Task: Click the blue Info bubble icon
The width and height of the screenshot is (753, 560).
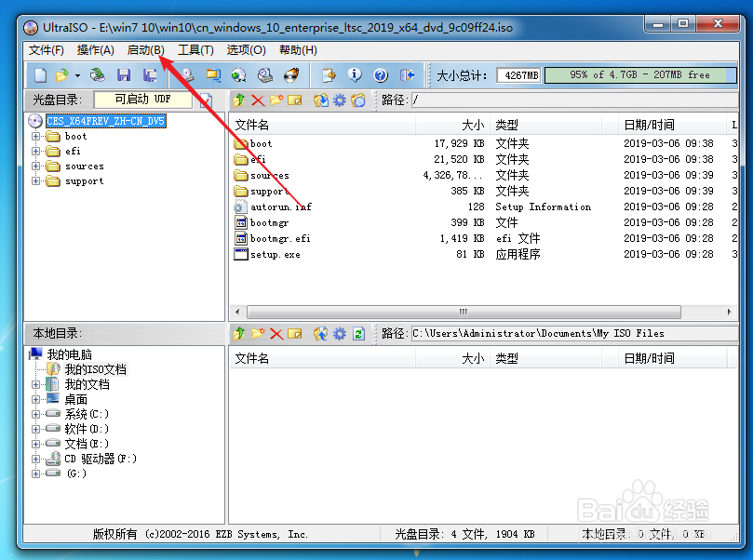Action: point(355,75)
